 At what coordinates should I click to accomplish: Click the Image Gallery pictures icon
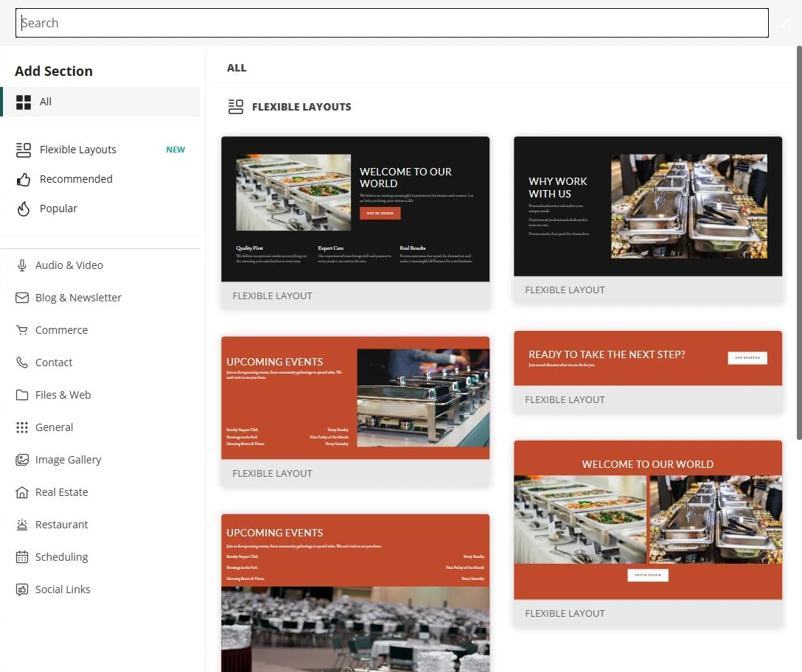coord(22,460)
